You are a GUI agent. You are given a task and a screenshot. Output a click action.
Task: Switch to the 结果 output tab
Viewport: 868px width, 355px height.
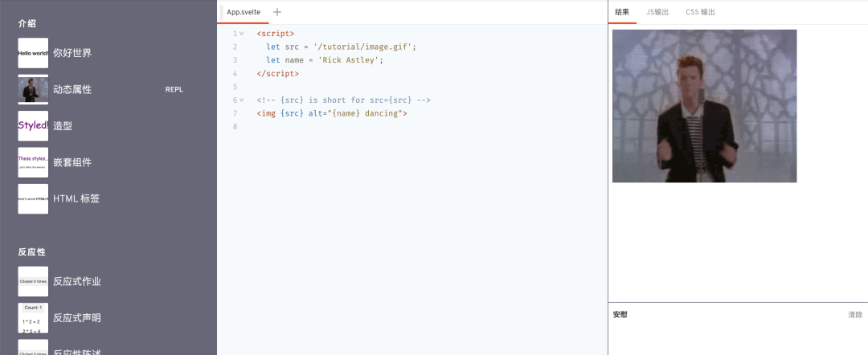coord(622,12)
